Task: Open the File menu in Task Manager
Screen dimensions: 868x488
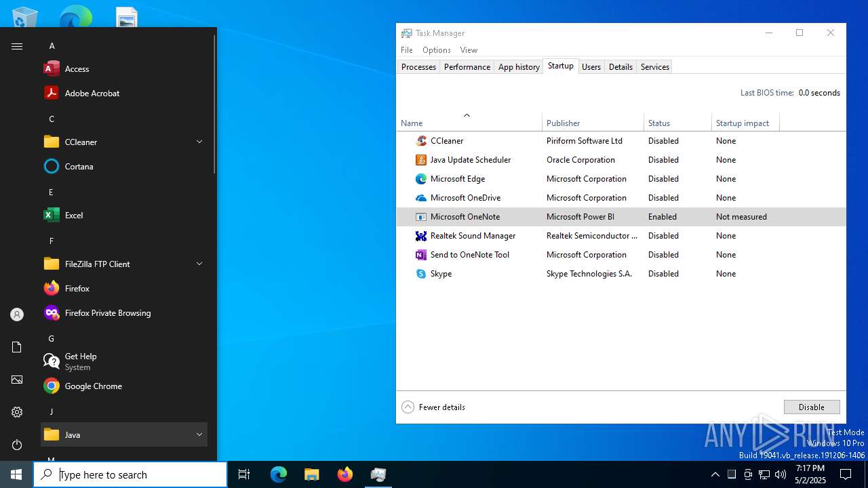Action: click(x=407, y=50)
